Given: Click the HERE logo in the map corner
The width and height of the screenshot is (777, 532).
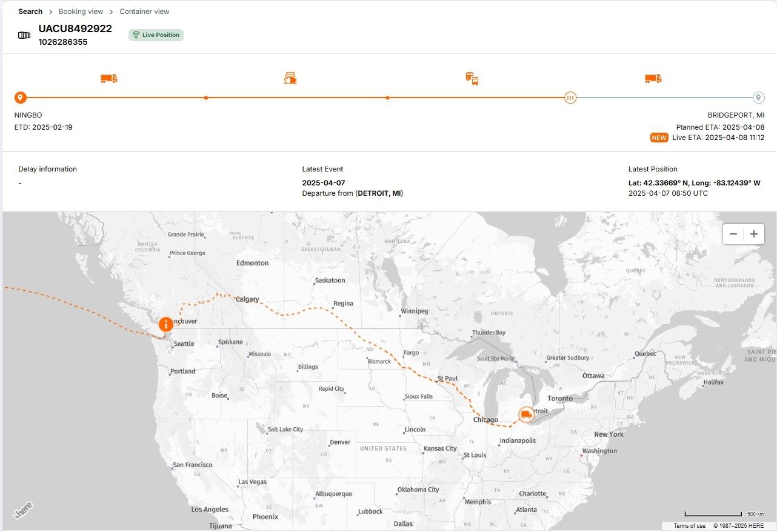Looking at the screenshot, I should [23, 509].
